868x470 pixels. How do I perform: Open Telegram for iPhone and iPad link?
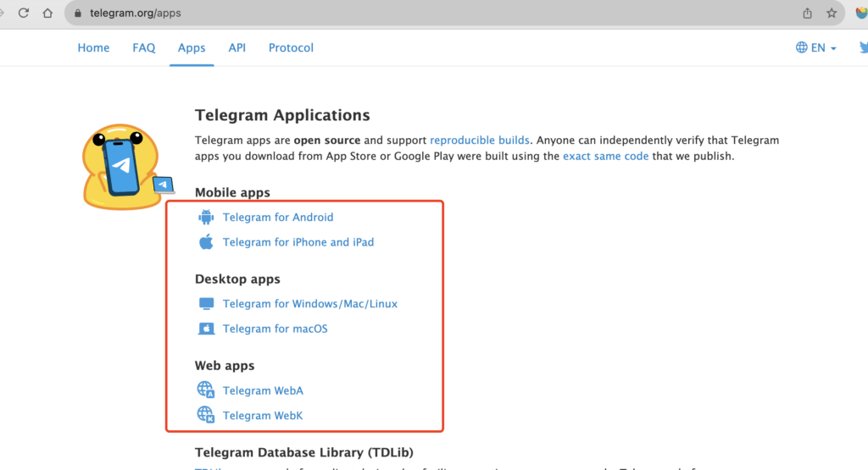(298, 241)
